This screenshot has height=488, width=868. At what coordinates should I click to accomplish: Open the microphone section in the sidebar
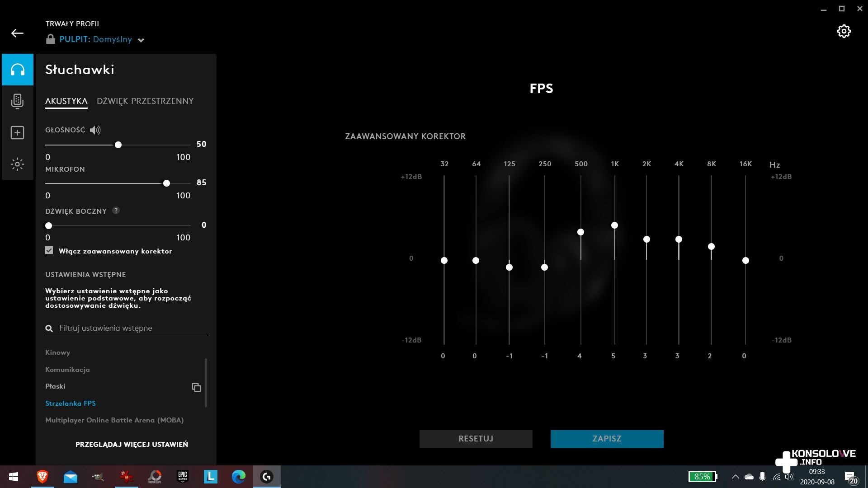pyautogui.click(x=17, y=101)
